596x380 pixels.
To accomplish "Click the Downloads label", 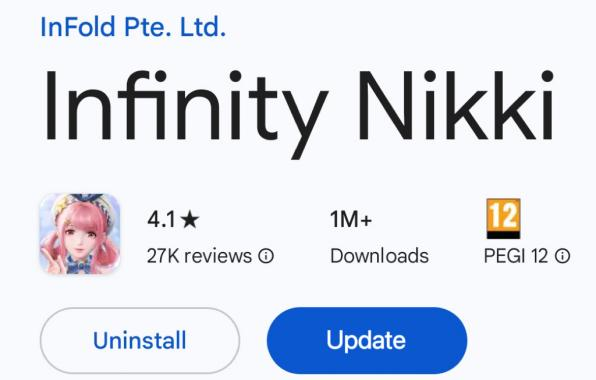I will click(379, 256).
